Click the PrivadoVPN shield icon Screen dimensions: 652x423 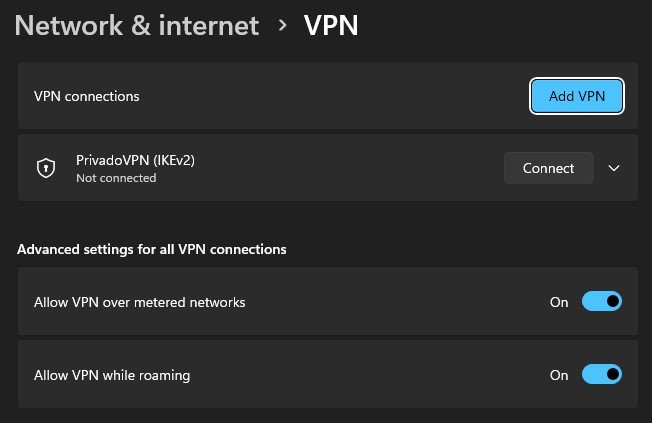tap(45, 168)
